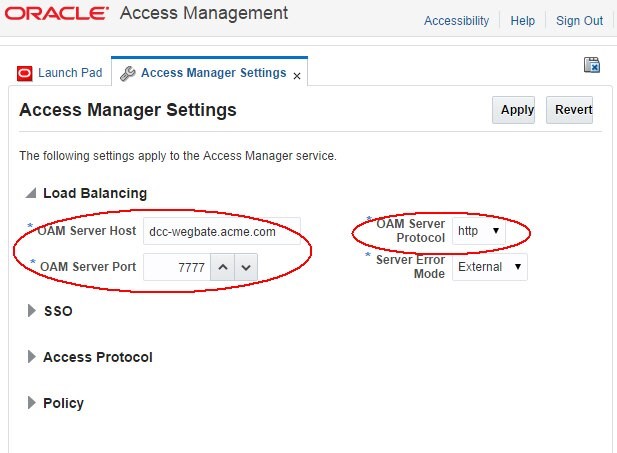Expand the Access Protocol section
The image size is (617, 453).
pyautogui.click(x=31, y=357)
